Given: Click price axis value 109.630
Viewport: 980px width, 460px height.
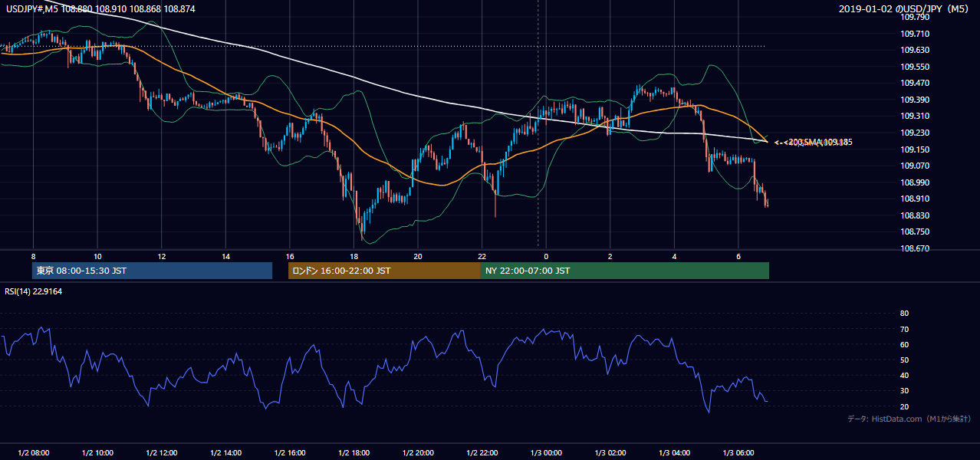Looking at the screenshot, I should [x=915, y=50].
